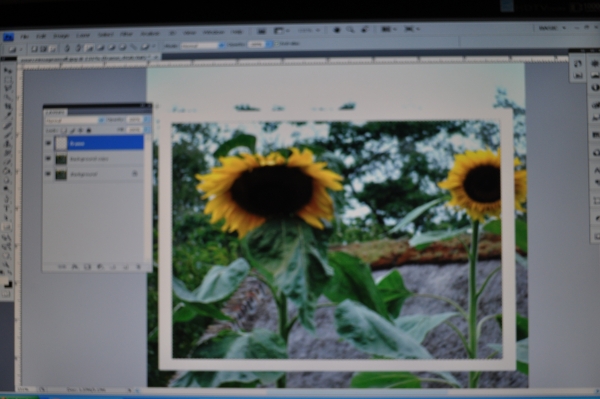Open the Filter menu
600x399 pixels.
126,34
